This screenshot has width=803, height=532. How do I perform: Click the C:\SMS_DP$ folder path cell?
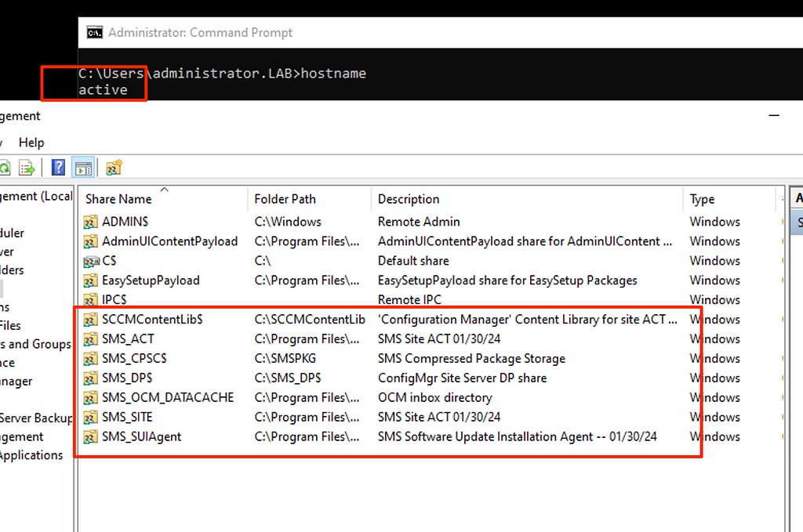pyautogui.click(x=287, y=378)
